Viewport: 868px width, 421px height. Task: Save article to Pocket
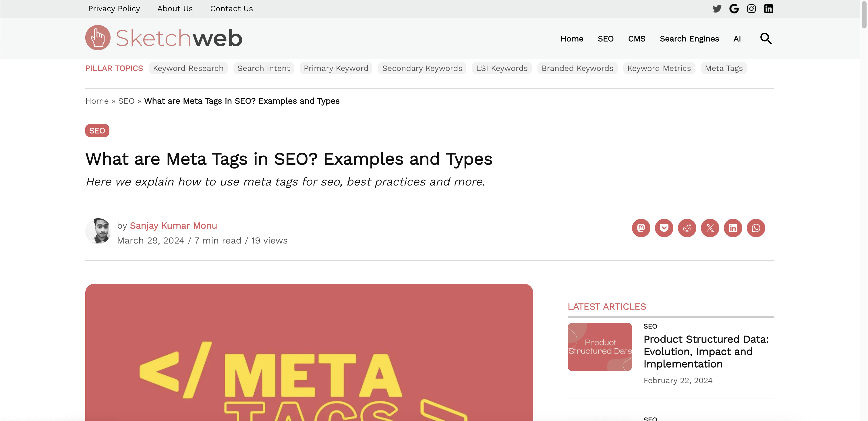coord(664,228)
